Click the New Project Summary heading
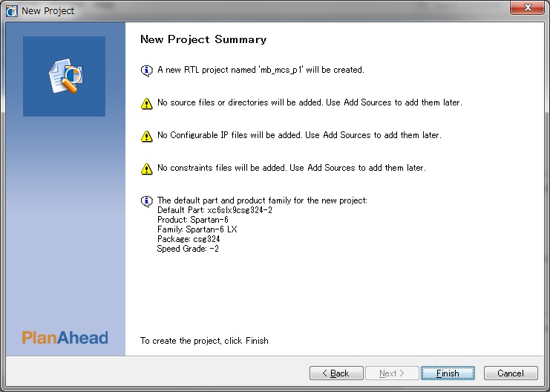Screen dimensions: 550x392 (203, 39)
